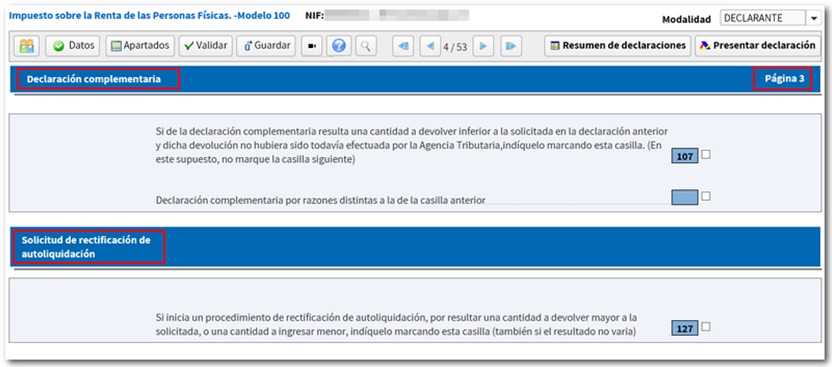Jump to the last page arrow

tap(510, 47)
